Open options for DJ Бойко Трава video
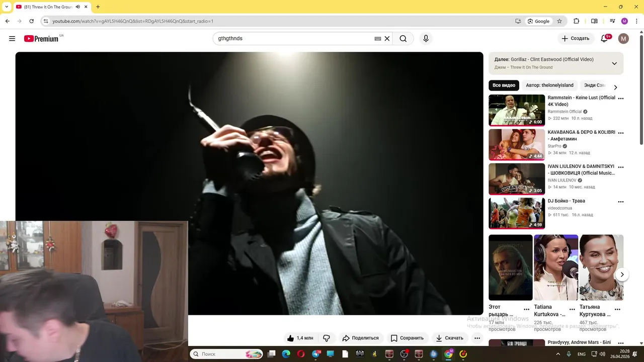This screenshot has height=362, width=644. 620,202
